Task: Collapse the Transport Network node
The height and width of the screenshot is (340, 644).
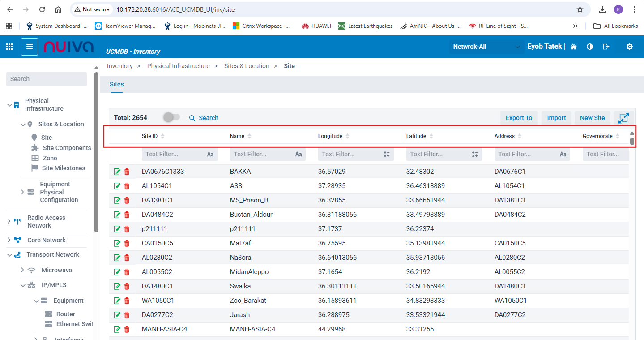Action: click(9, 255)
